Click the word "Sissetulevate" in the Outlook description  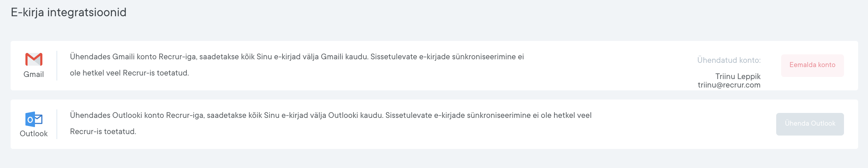tap(409, 115)
